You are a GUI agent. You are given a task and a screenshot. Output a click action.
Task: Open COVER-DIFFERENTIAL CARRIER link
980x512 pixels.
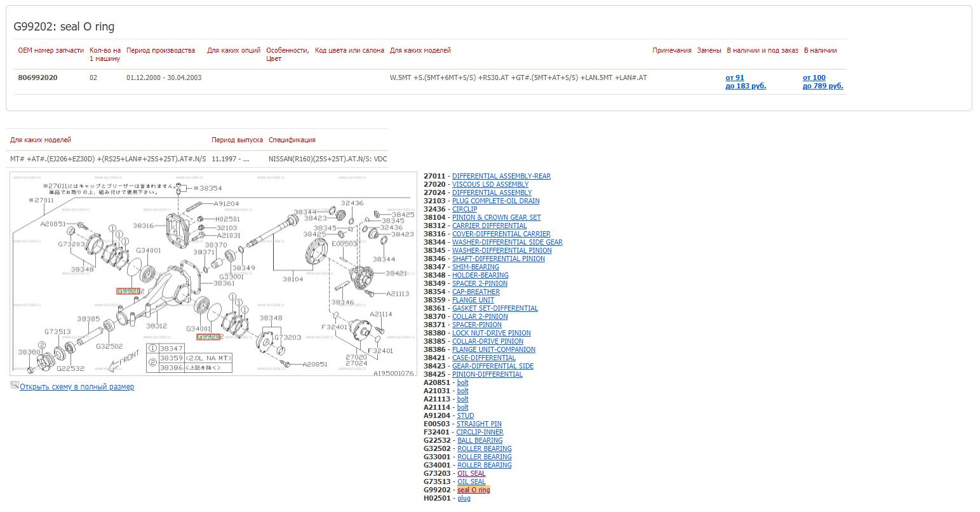501,234
